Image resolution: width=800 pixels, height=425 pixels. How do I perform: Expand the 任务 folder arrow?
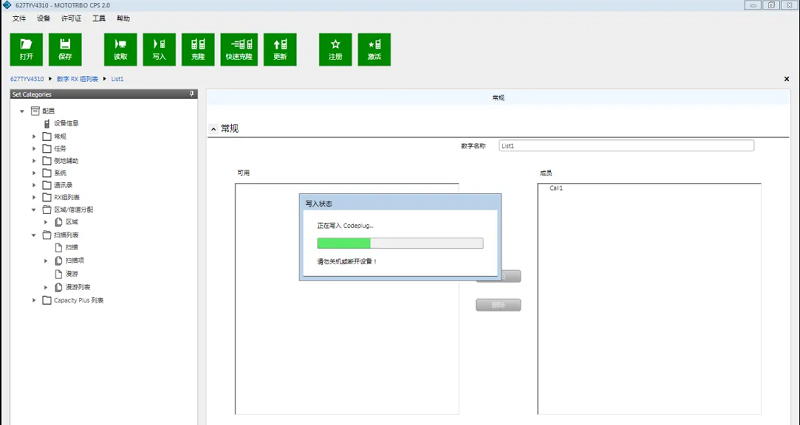coord(34,149)
